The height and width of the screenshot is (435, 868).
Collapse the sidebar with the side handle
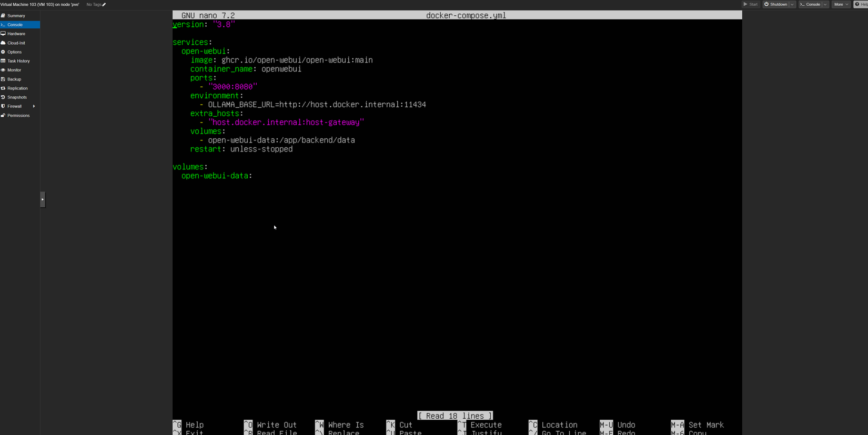(43, 199)
